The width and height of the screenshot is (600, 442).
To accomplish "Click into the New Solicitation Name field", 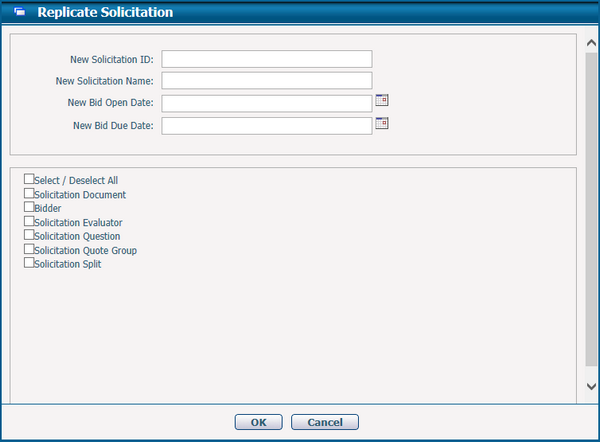I will (x=267, y=81).
